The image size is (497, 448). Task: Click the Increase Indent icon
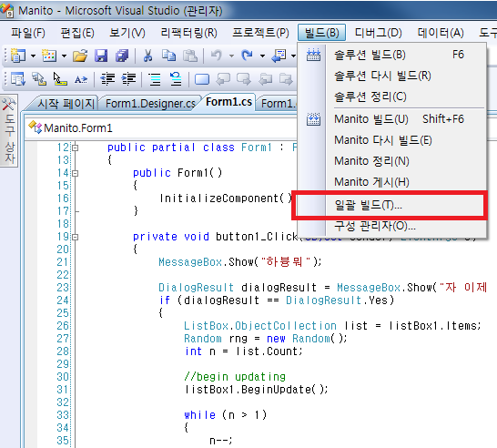[x=128, y=79]
